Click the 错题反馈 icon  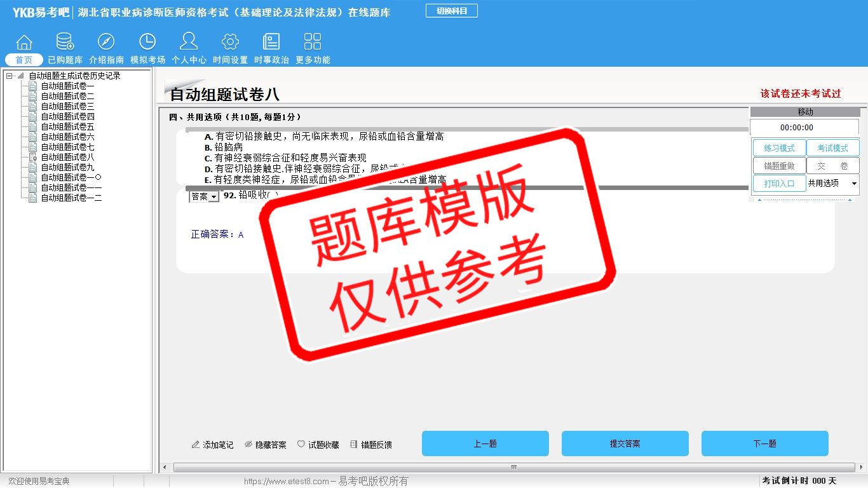(354, 445)
